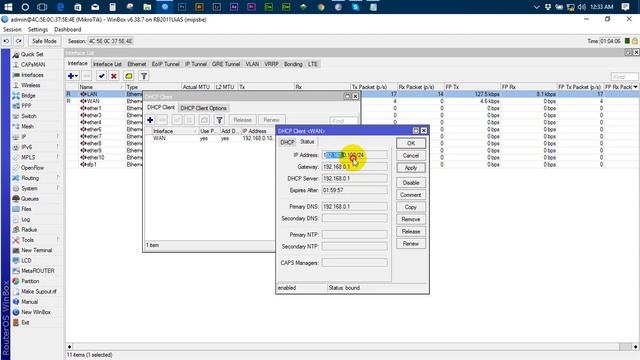Open MetaROUTER in sidebar
Screen dimensions: 640x360
tap(38, 271)
